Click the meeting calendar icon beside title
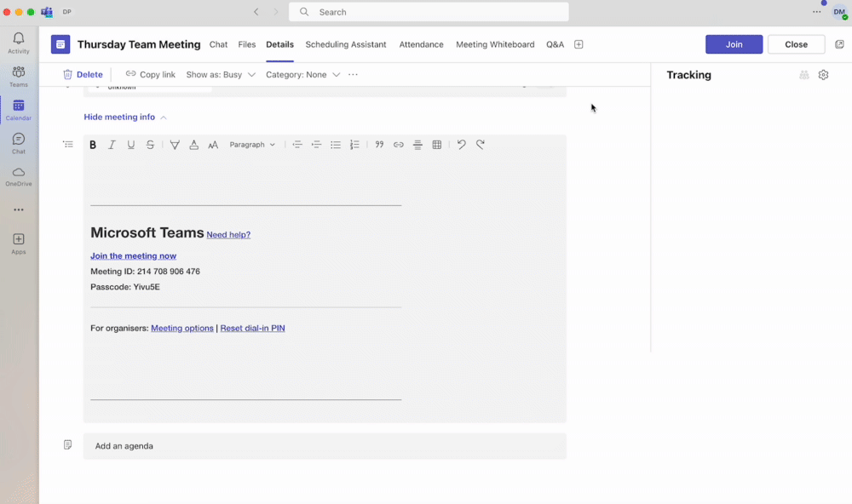 tap(60, 44)
